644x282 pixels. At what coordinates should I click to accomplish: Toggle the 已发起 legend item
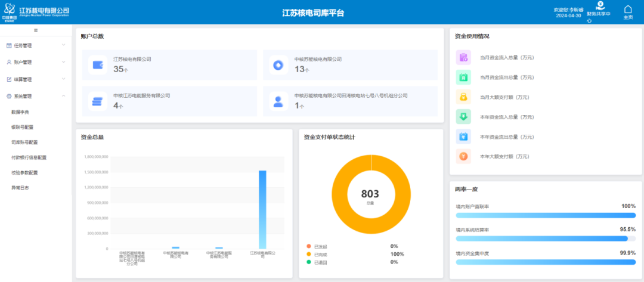(x=320, y=246)
